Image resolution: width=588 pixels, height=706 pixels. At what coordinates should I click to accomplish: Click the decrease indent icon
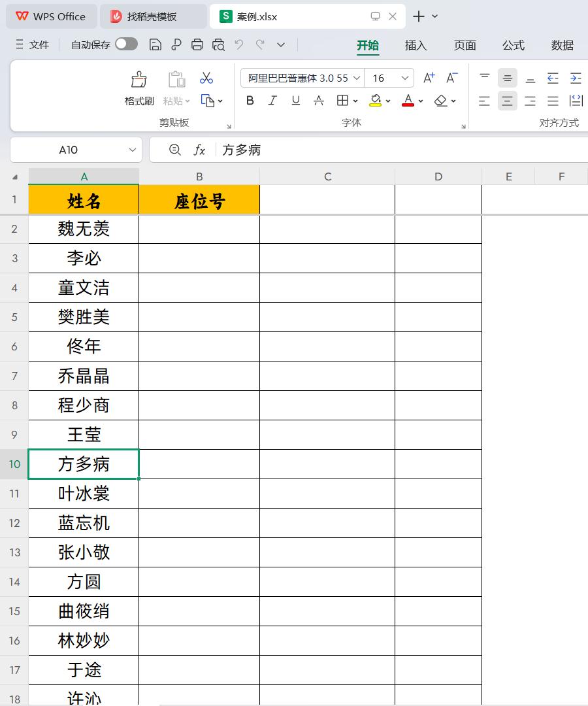[x=553, y=78]
